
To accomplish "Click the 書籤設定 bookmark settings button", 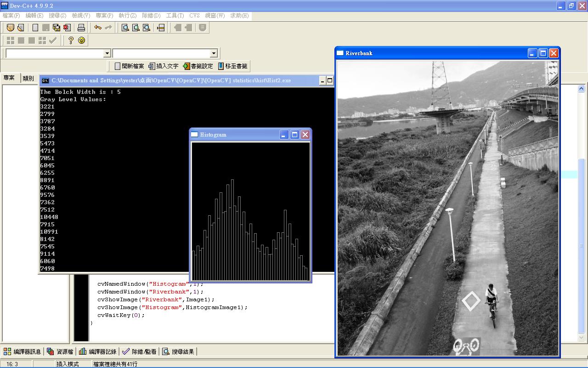I will (x=198, y=66).
